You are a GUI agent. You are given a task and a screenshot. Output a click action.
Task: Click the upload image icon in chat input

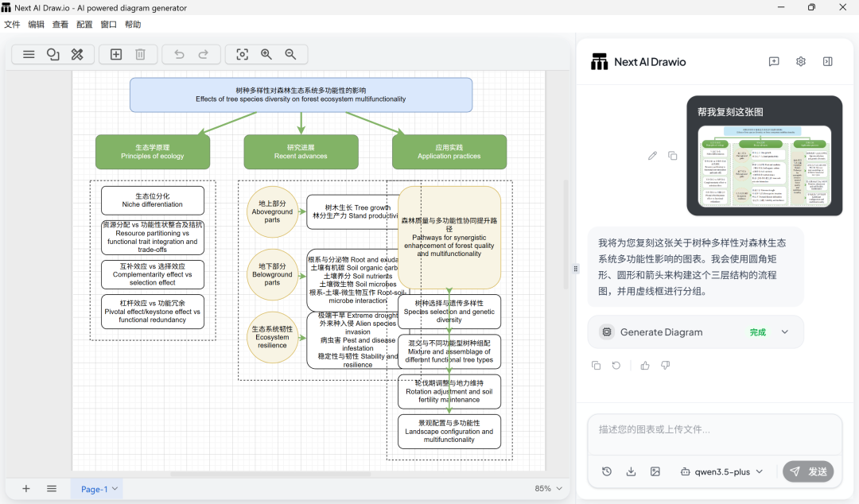(655, 471)
